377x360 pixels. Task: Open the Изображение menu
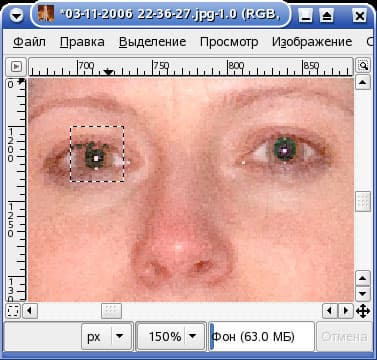click(x=312, y=42)
